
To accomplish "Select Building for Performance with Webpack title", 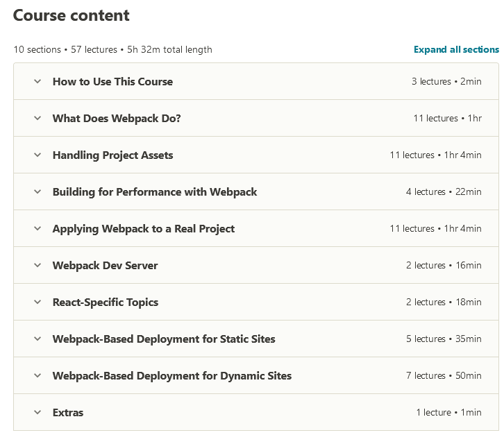I will click(155, 192).
